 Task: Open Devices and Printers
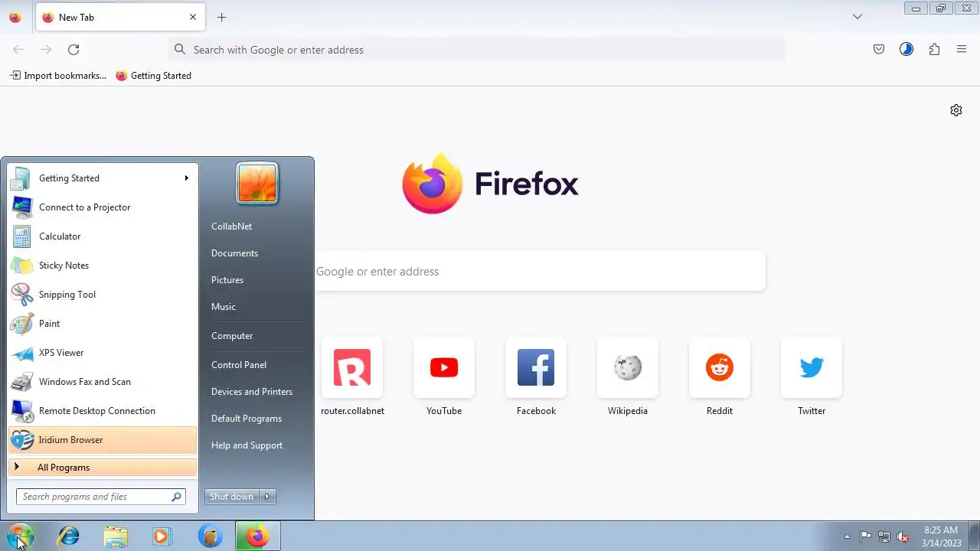pyautogui.click(x=252, y=392)
